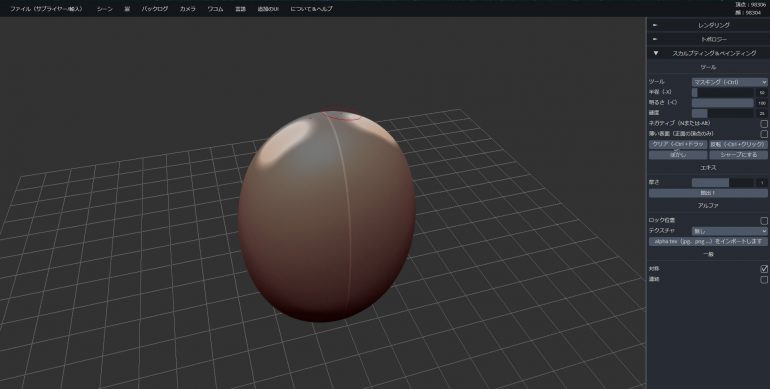
Task: Uncheck the 対称 (symmetry) checkbox
Action: click(x=764, y=269)
